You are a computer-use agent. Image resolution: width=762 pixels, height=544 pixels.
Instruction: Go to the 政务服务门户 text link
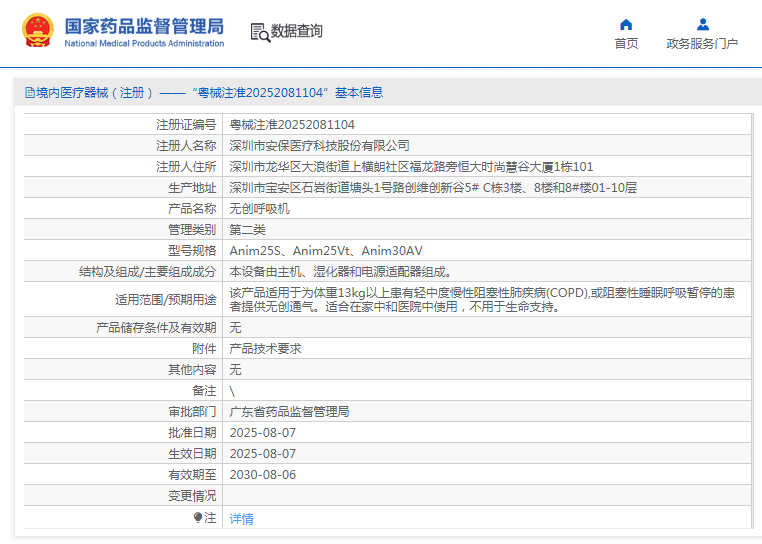click(702, 44)
